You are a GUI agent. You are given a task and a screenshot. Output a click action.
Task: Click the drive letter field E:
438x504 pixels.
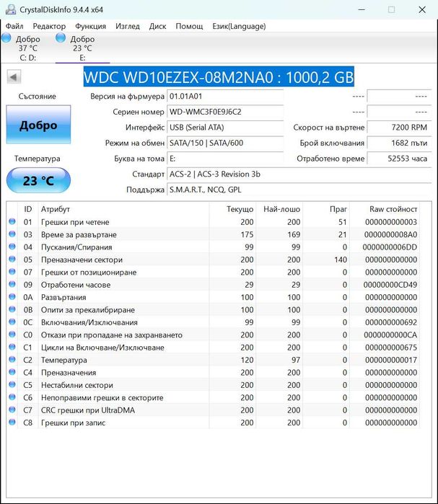[x=225, y=159]
